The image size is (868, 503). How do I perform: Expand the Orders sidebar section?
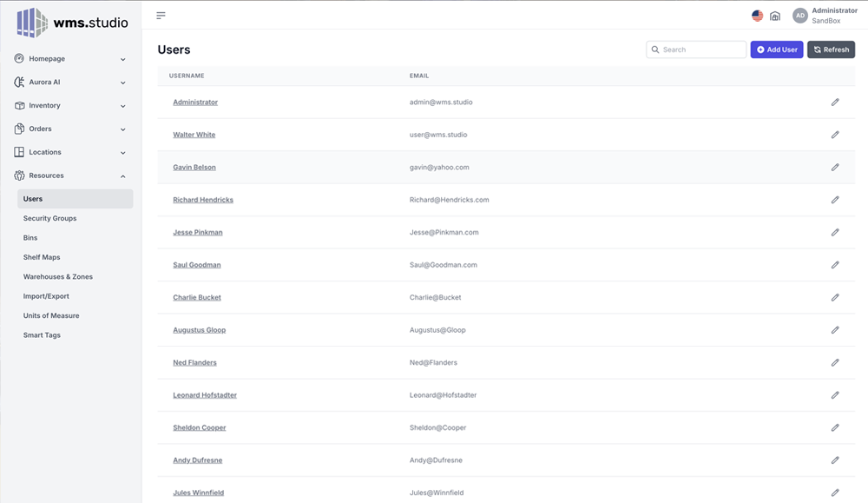[x=70, y=129]
